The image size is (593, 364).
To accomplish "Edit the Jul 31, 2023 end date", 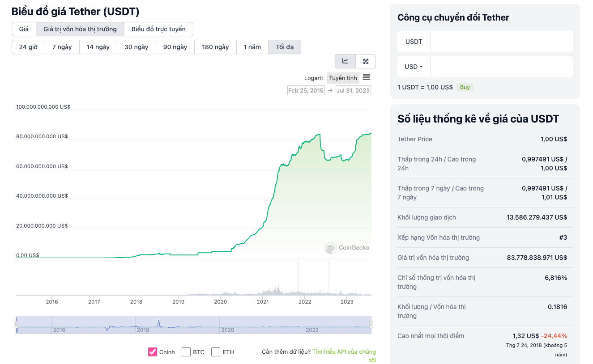I will click(x=353, y=90).
